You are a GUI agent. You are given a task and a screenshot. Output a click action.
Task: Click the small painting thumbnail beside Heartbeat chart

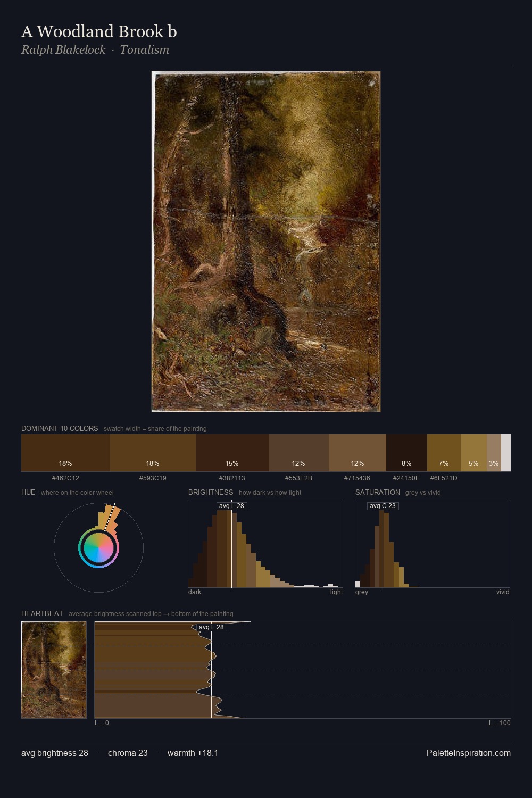coord(54,670)
